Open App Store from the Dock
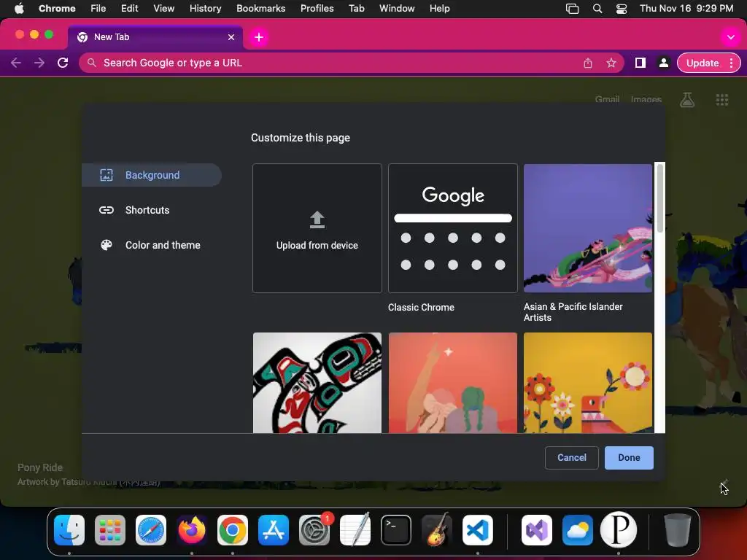This screenshot has height=560, width=747. [x=274, y=530]
